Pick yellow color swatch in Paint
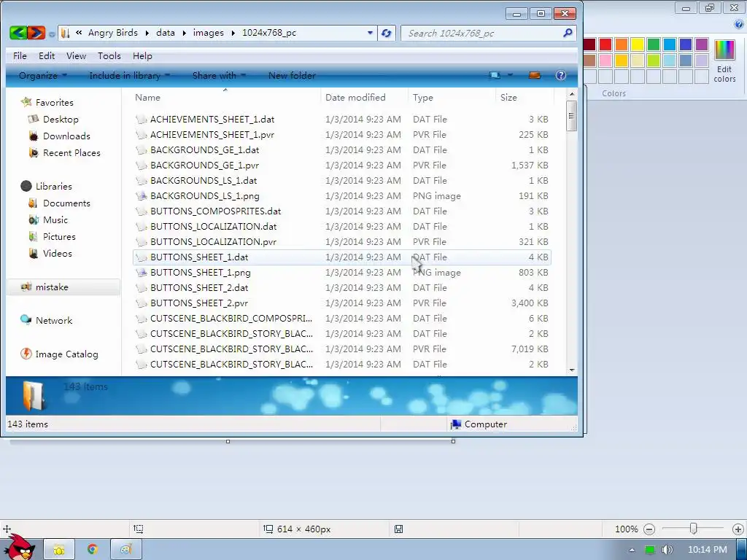The image size is (747, 560). click(638, 44)
